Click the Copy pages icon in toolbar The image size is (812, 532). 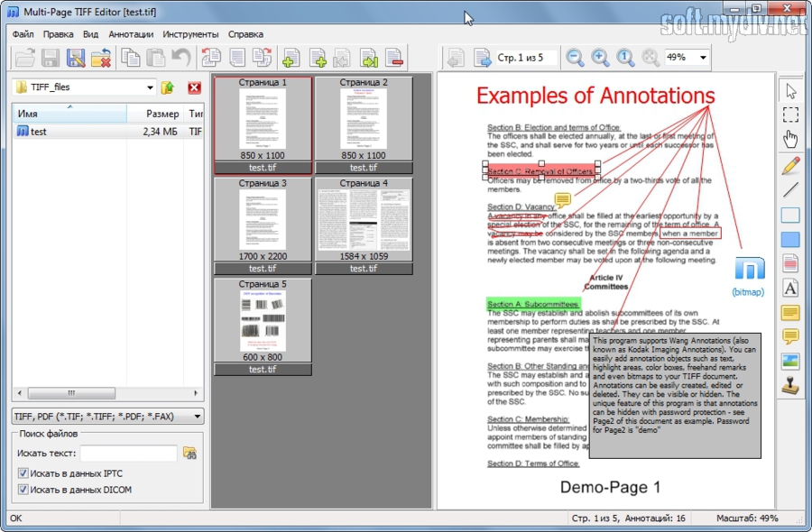click(131, 58)
